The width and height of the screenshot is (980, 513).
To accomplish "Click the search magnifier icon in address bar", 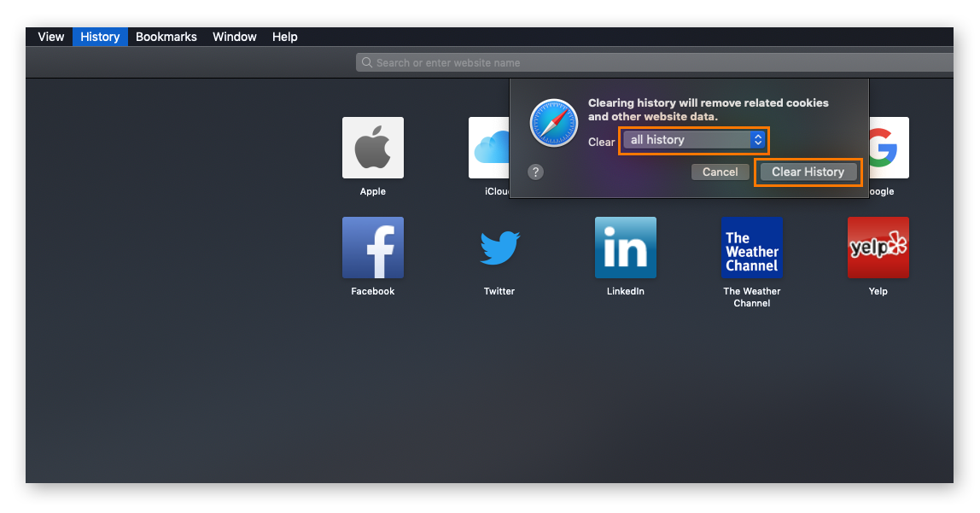I will tap(367, 62).
